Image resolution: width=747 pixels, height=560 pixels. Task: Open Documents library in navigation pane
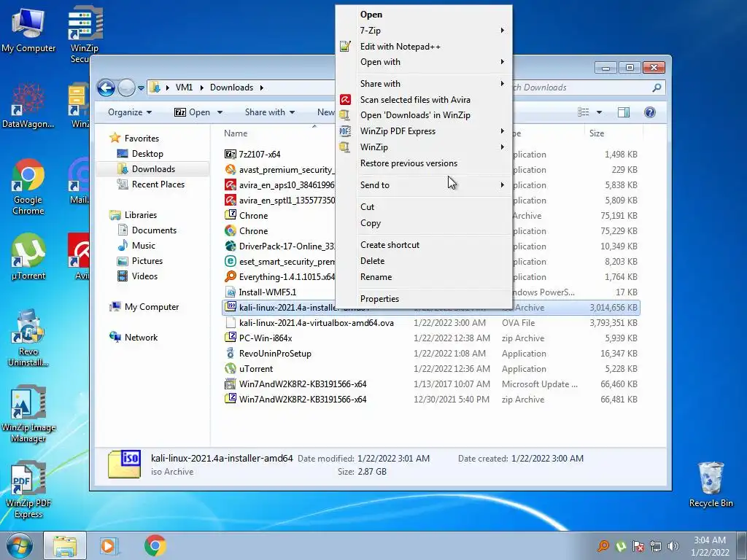tap(154, 230)
